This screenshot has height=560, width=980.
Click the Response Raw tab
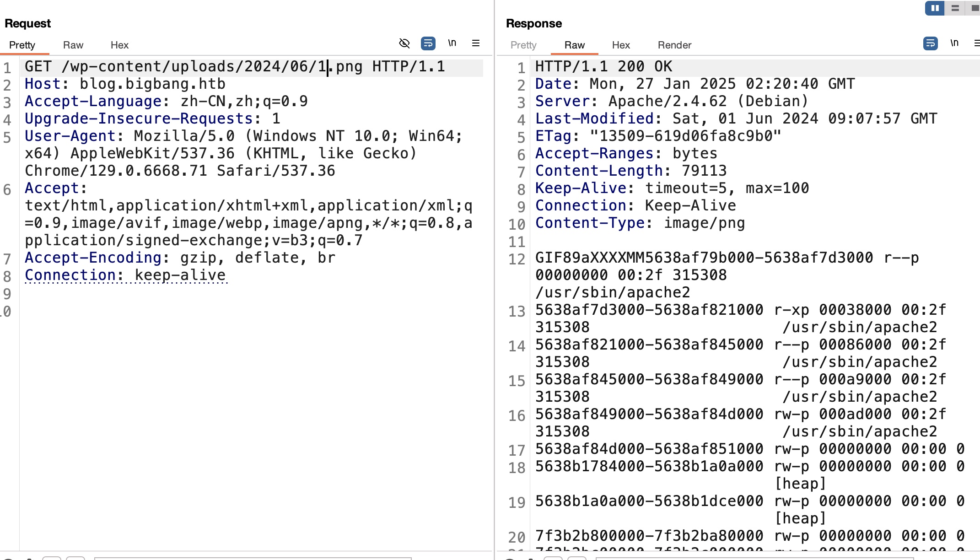click(575, 45)
